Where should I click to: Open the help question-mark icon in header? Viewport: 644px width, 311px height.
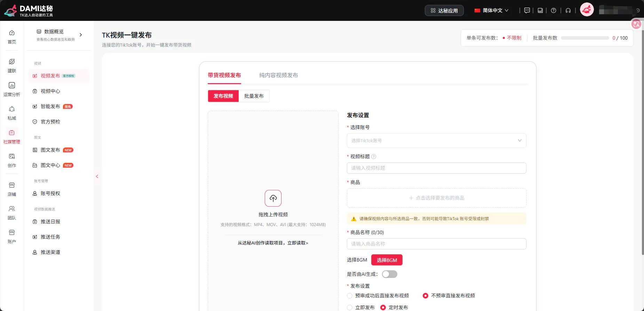(554, 10)
